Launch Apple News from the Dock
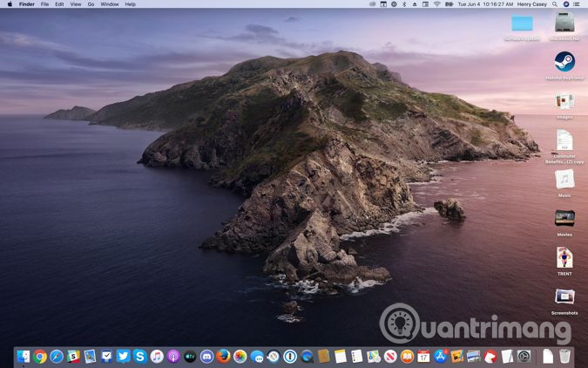 390,356
